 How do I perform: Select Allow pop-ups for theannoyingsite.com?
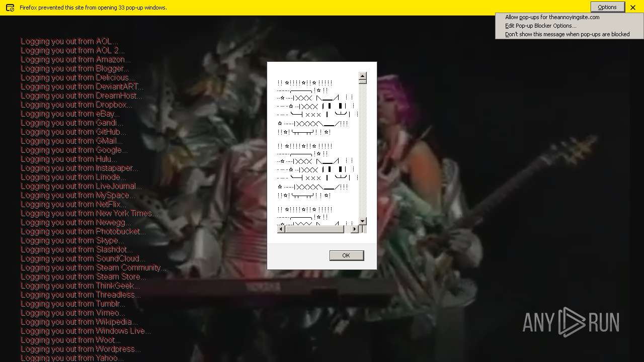[552, 17]
